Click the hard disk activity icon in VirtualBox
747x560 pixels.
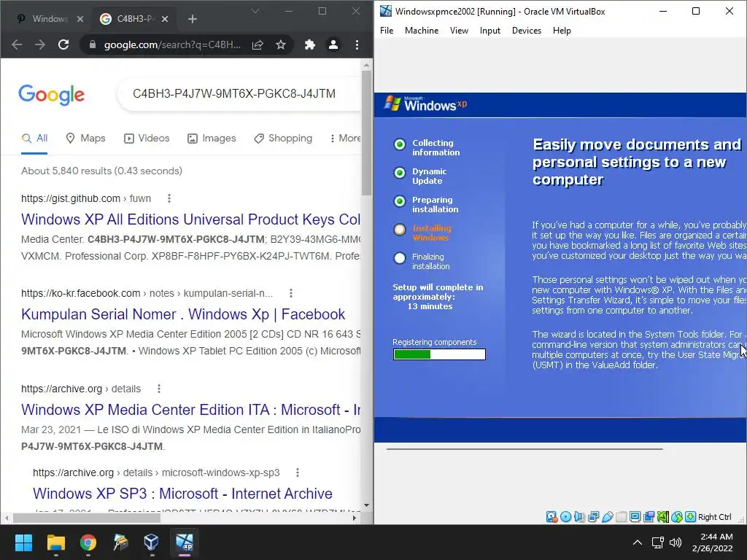(551, 517)
